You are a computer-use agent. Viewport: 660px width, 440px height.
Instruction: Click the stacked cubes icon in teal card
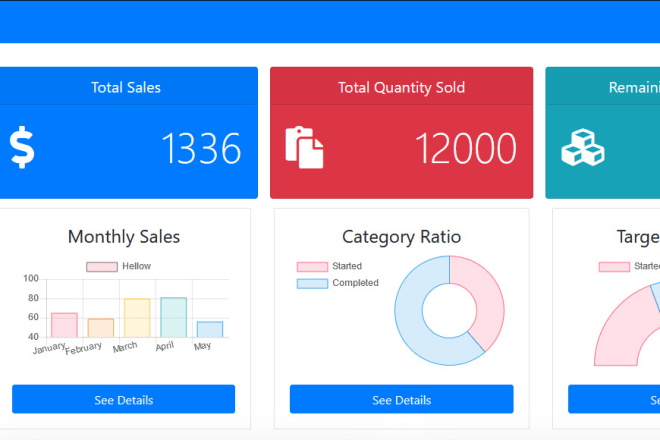pos(583,147)
